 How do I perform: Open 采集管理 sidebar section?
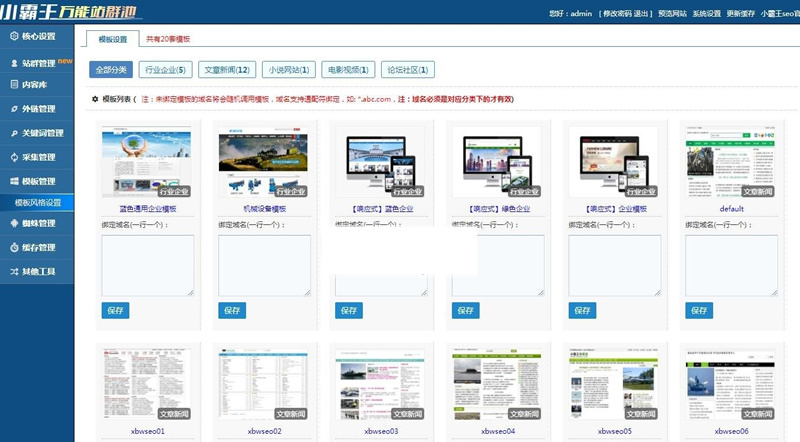(x=37, y=157)
